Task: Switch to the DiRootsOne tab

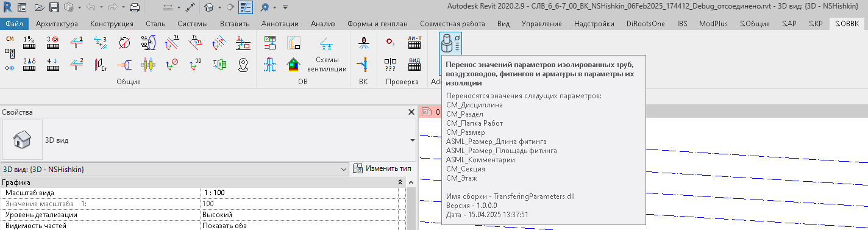Action: click(646, 24)
